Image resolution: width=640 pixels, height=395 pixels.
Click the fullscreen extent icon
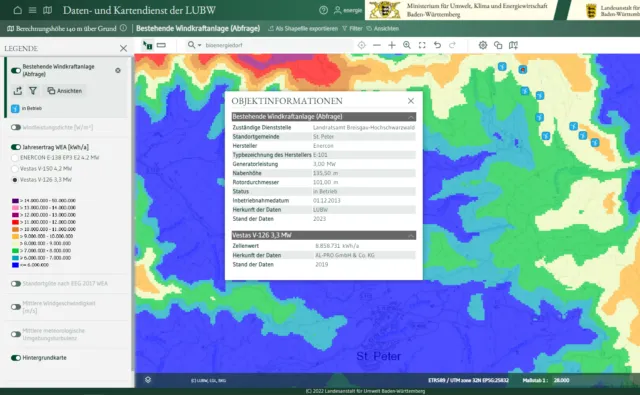[422, 45]
